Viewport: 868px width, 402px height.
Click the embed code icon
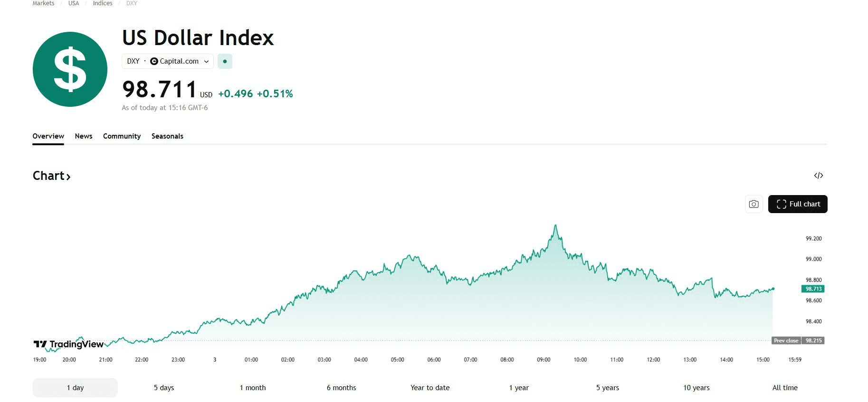pyautogui.click(x=818, y=176)
